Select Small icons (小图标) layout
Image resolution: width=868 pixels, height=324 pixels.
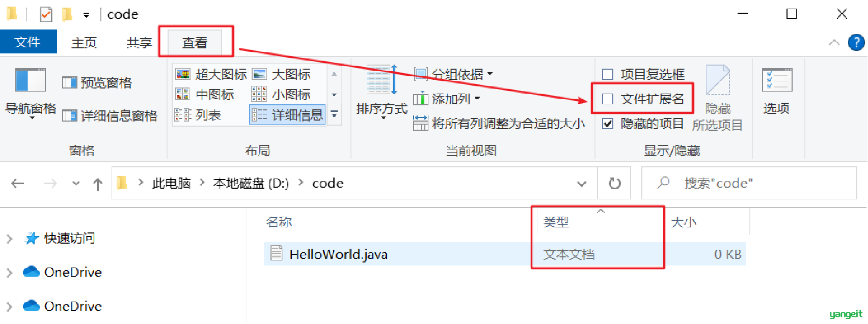(x=281, y=95)
